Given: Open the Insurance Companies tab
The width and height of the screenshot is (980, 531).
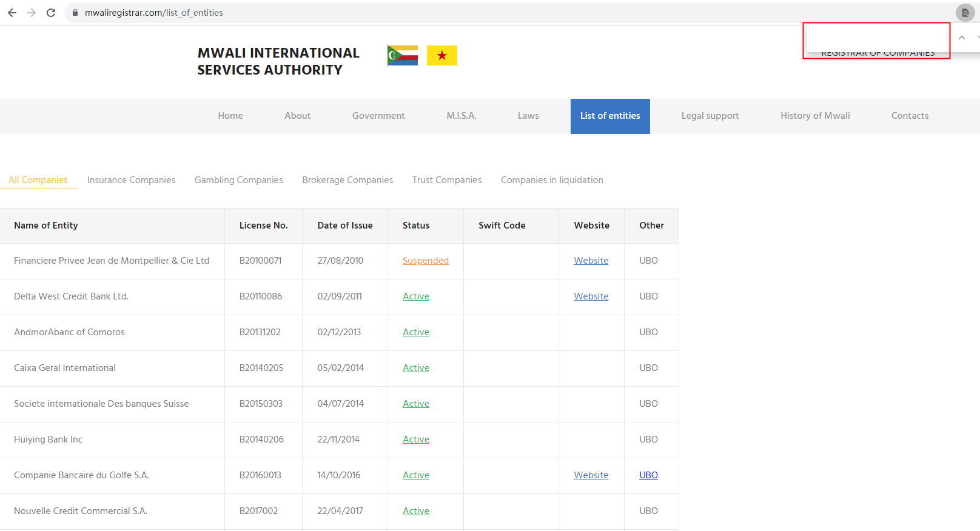Looking at the screenshot, I should click(x=131, y=180).
